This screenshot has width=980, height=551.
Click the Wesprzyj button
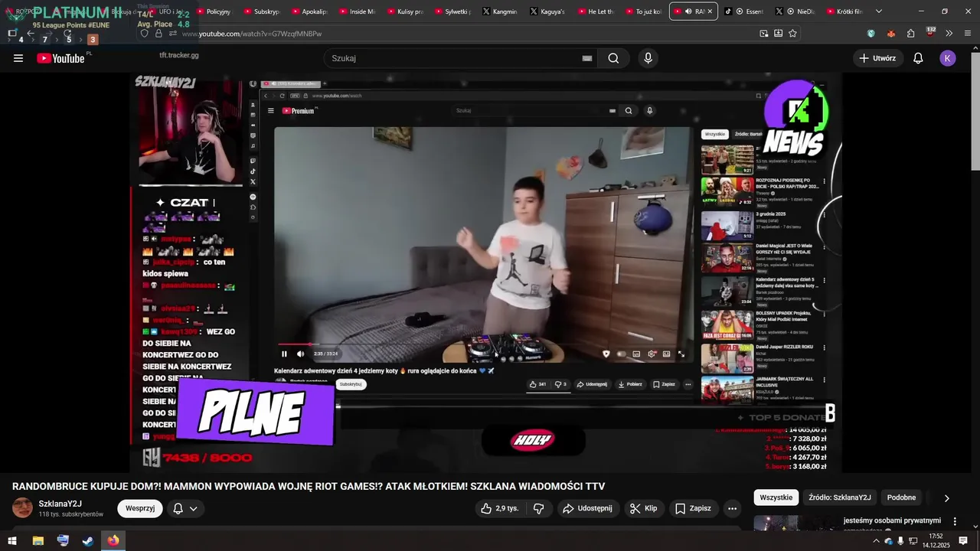pos(140,508)
